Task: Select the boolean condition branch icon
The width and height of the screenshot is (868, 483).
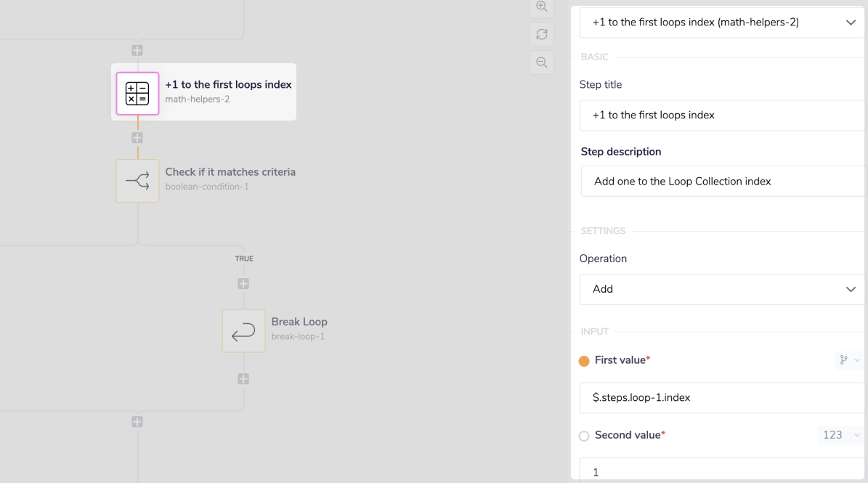Action: pyautogui.click(x=137, y=181)
